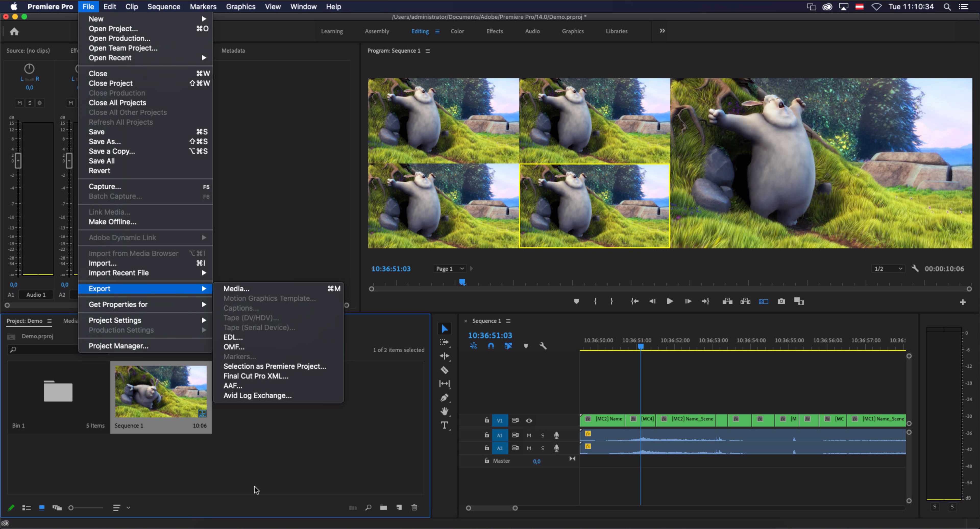Open Program Sequence 1 panel menu
This screenshot has height=529, width=980.
[428, 51]
